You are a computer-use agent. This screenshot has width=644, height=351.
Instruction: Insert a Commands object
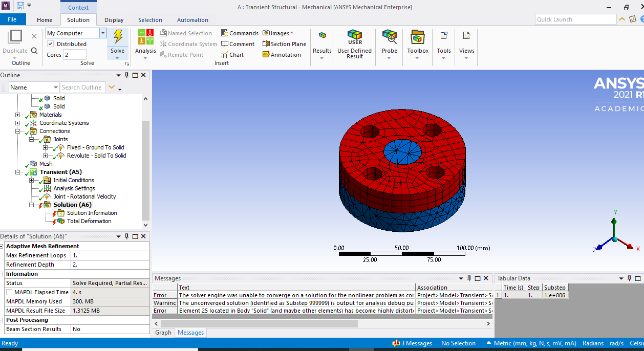[240, 33]
